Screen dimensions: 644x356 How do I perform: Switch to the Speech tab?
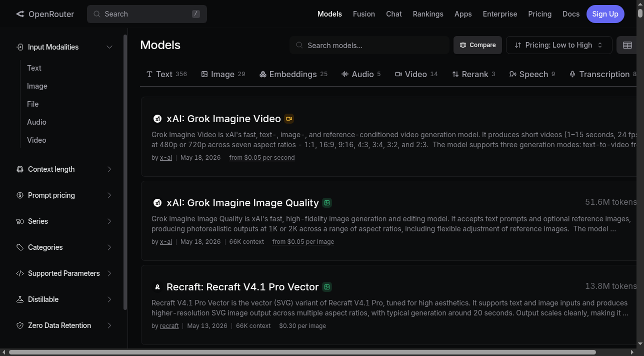pyautogui.click(x=532, y=74)
